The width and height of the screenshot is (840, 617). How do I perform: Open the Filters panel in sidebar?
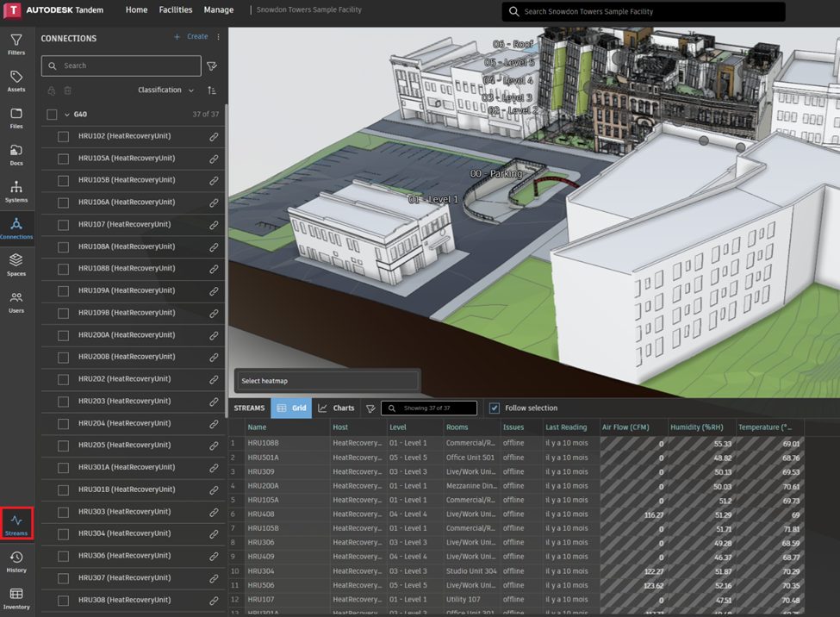tap(16, 44)
